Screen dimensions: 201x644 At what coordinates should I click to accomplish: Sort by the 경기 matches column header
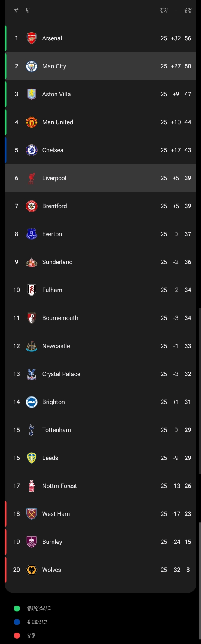[x=164, y=11]
